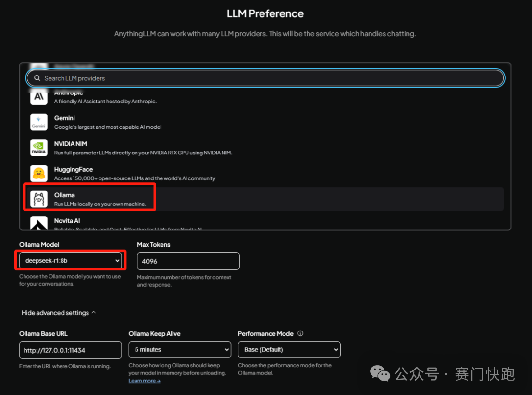Click 'Choose how long Ollama should keep' hint

click(x=177, y=369)
